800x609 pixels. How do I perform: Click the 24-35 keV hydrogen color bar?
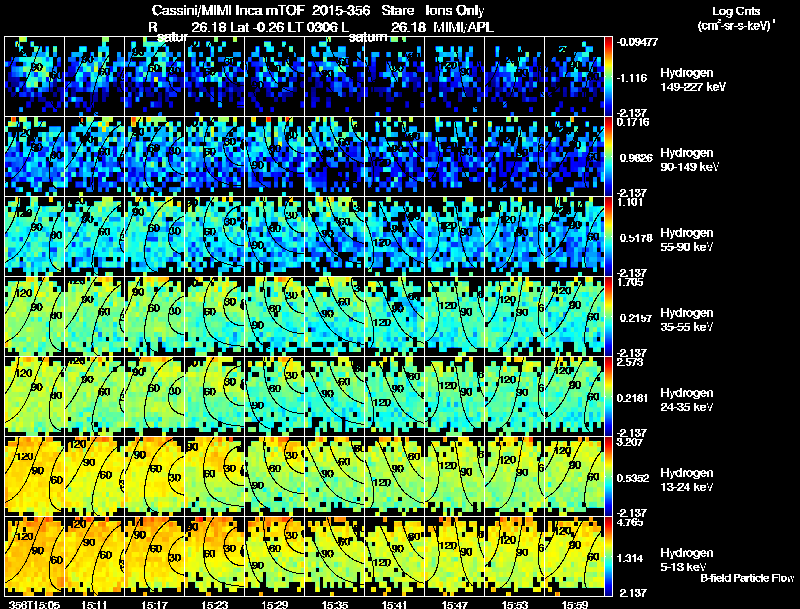point(608,396)
